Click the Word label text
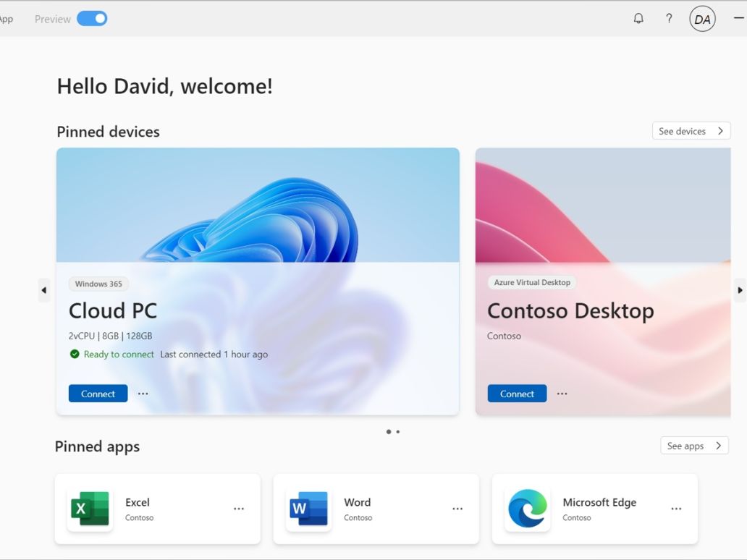The width and height of the screenshot is (747, 560). (x=358, y=502)
